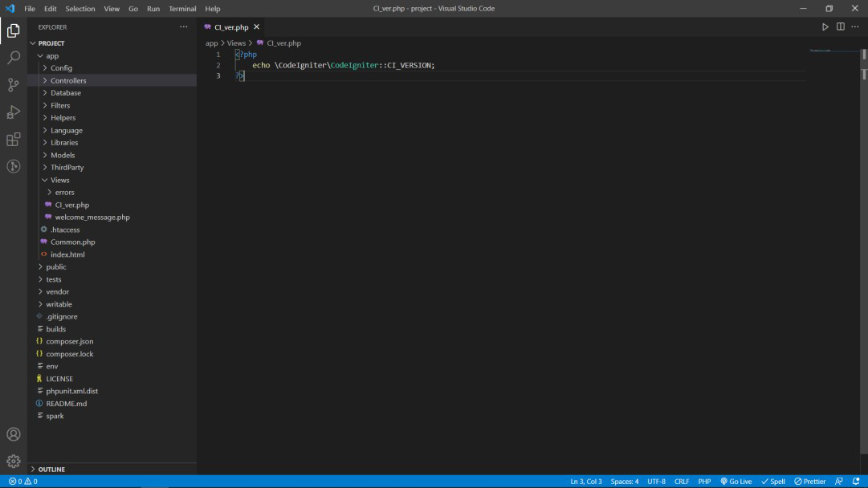Click Go Live in status bar
Image resolution: width=868 pixels, height=488 pixels.
pyautogui.click(x=736, y=482)
